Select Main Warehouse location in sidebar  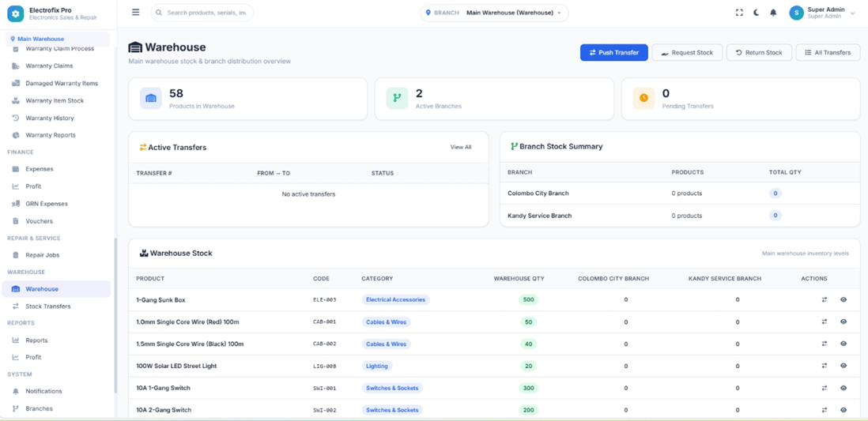pos(58,39)
